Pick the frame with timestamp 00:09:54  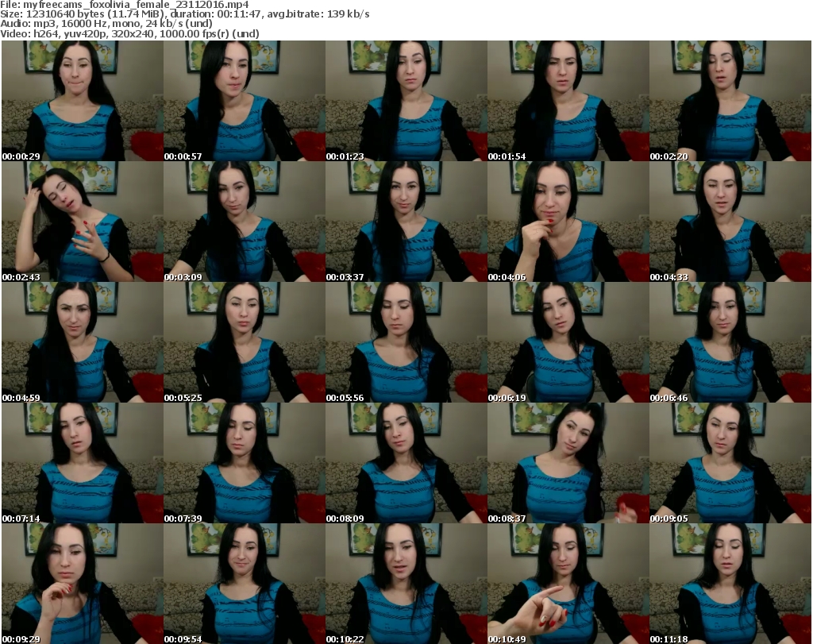click(x=245, y=584)
